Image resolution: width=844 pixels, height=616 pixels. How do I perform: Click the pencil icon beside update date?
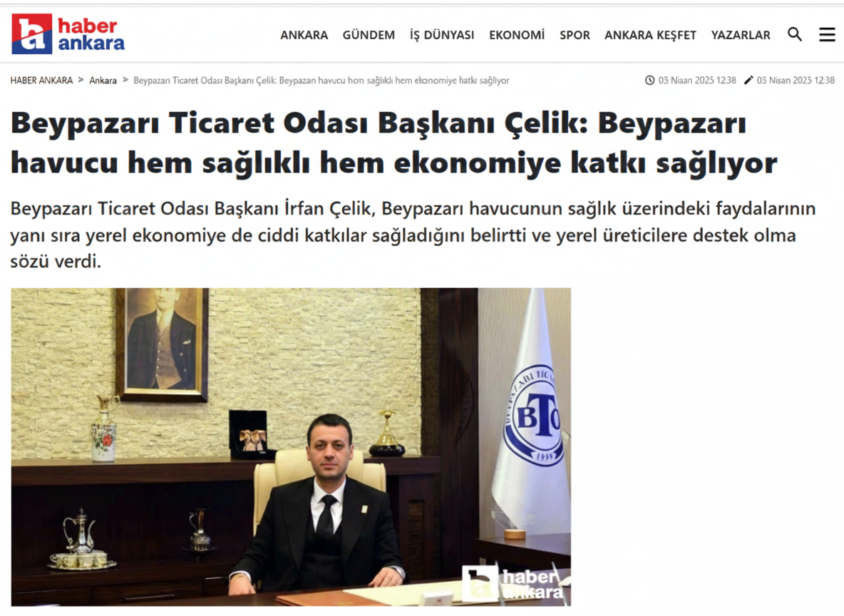(x=748, y=81)
